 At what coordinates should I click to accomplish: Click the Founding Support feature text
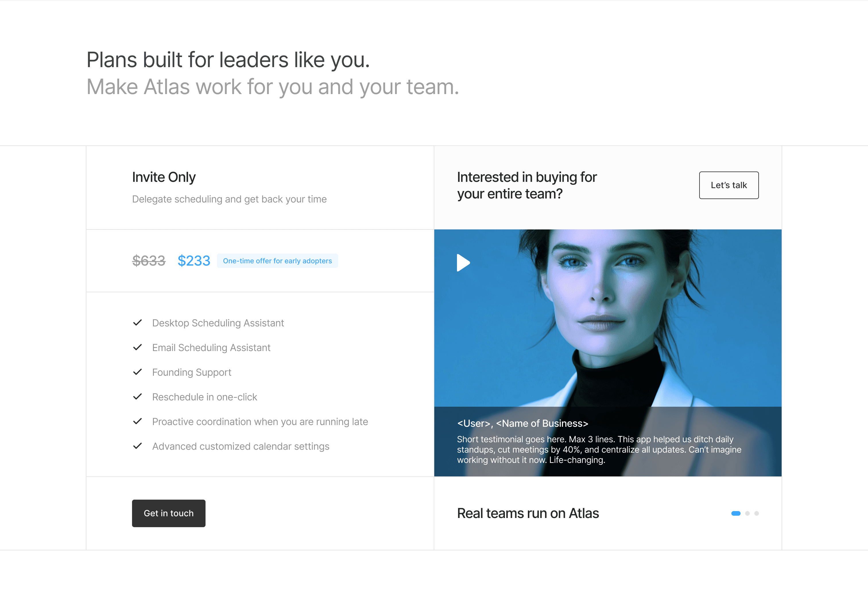click(x=192, y=372)
